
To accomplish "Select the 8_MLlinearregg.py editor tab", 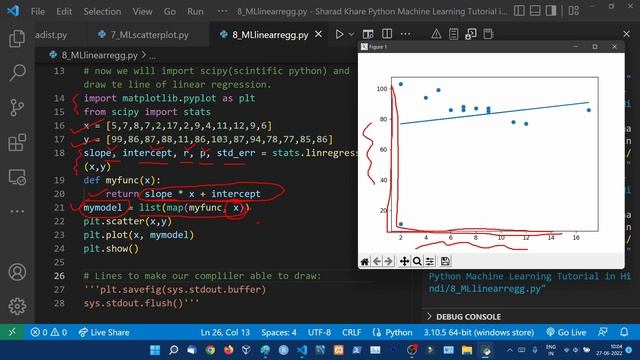I will coord(270,35).
